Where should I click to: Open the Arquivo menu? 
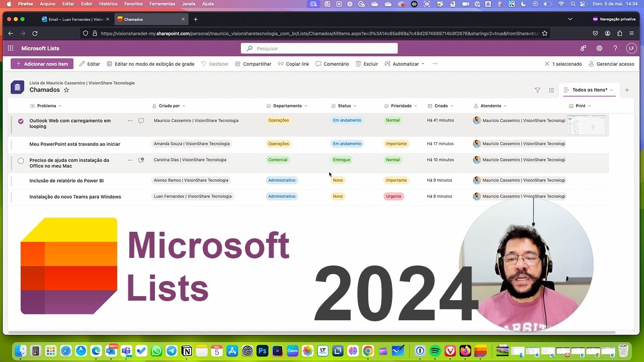(47, 4)
